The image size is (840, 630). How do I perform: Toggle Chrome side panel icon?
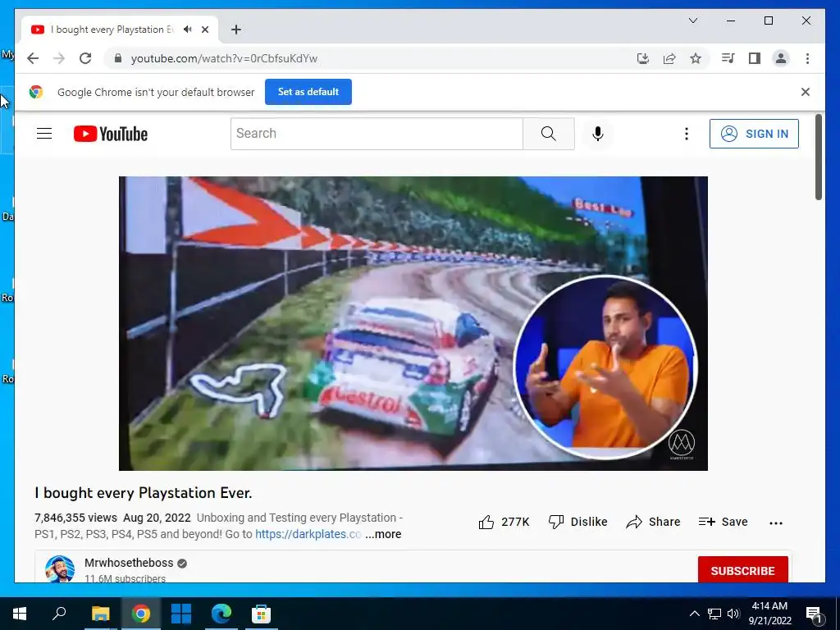[x=755, y=58]
